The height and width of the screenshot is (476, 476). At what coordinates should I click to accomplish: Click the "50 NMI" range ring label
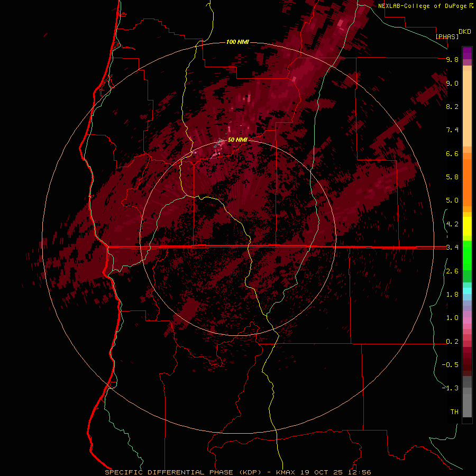pyautogui.click(x=237, y=140)
